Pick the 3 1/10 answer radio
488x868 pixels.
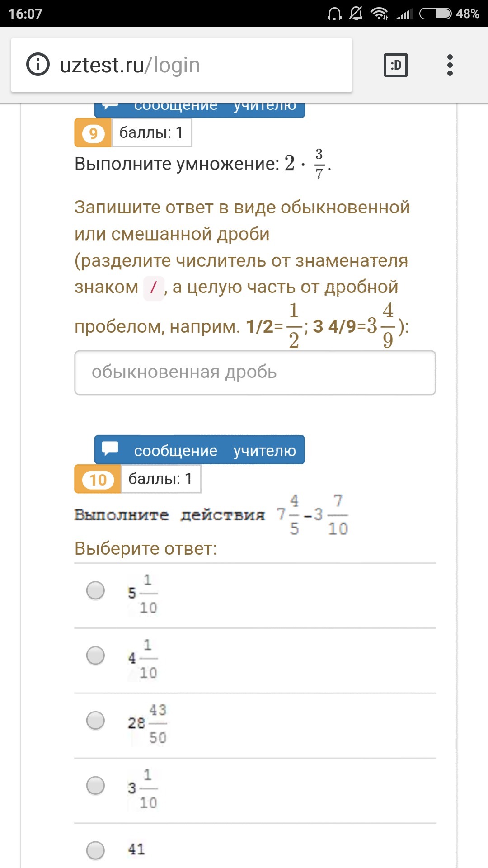pyautogui.click(x=95, y=786)
